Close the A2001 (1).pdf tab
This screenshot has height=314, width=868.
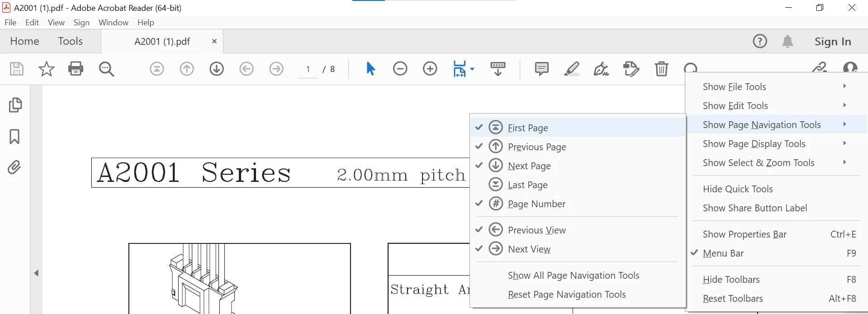pyautogui.click(x=214, y=41)
